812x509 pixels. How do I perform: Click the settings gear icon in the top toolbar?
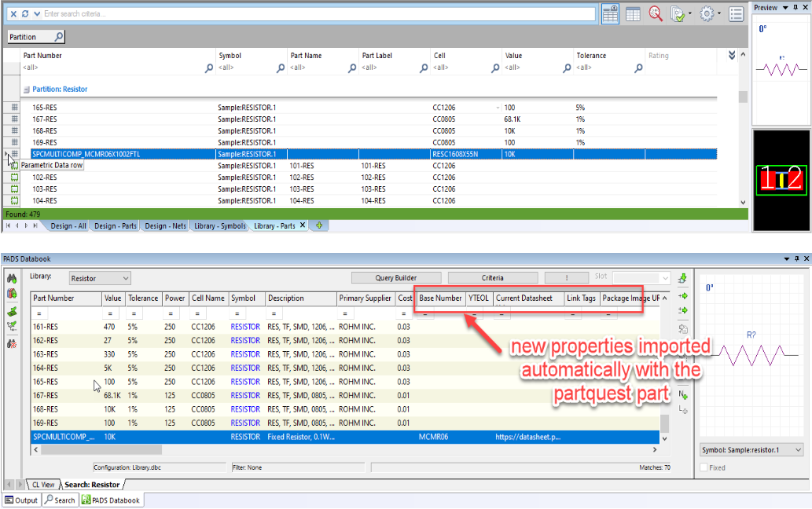[x=707, y=13]
